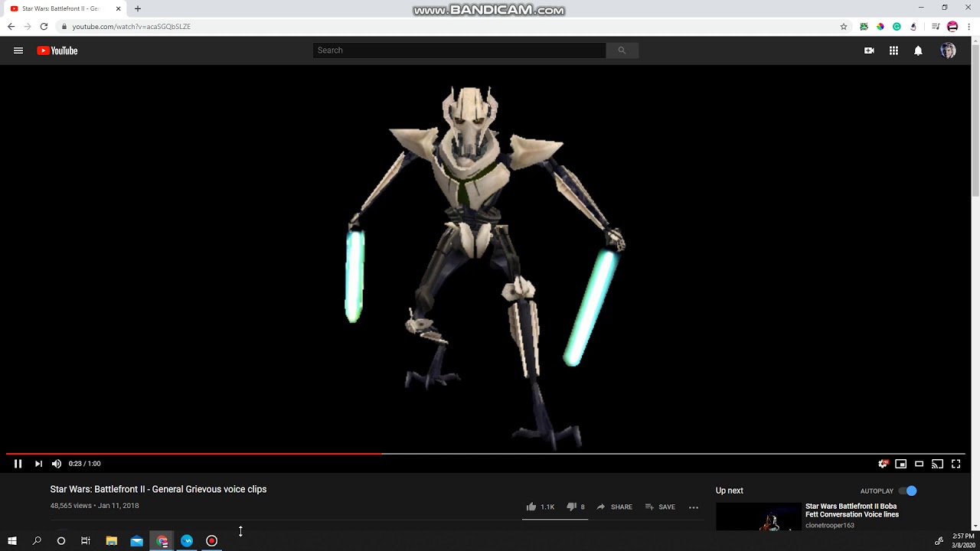Click the Boba Fett video thumbnail in Up next
The width and height of the screenshot is (980, 551).
[x=758, y=517]
